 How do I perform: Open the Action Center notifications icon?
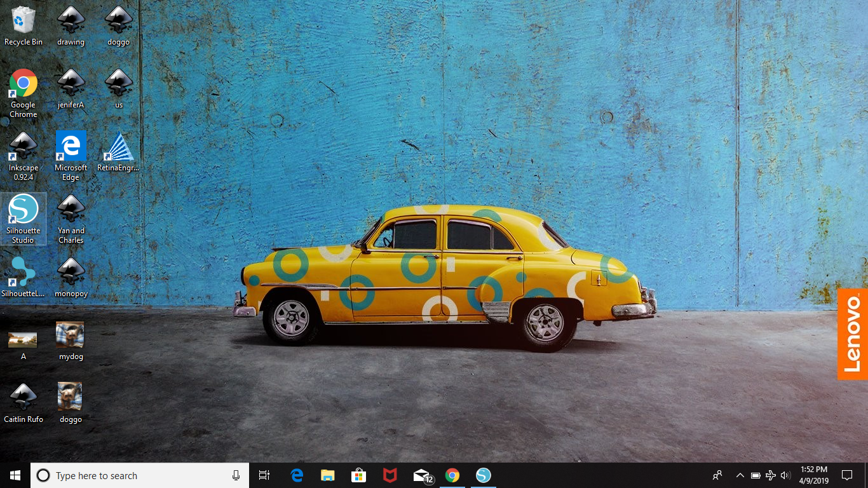(x=847, y=475)
